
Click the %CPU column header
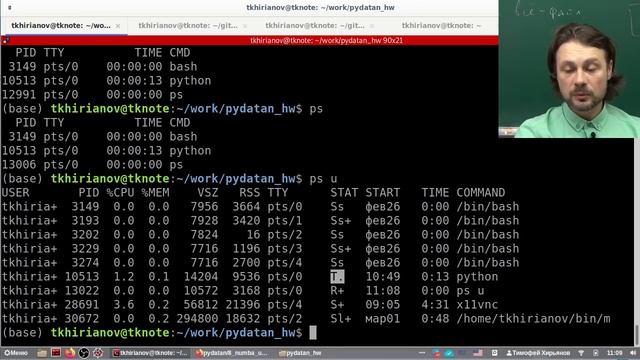pyautogui.click(x=120, y=193)
